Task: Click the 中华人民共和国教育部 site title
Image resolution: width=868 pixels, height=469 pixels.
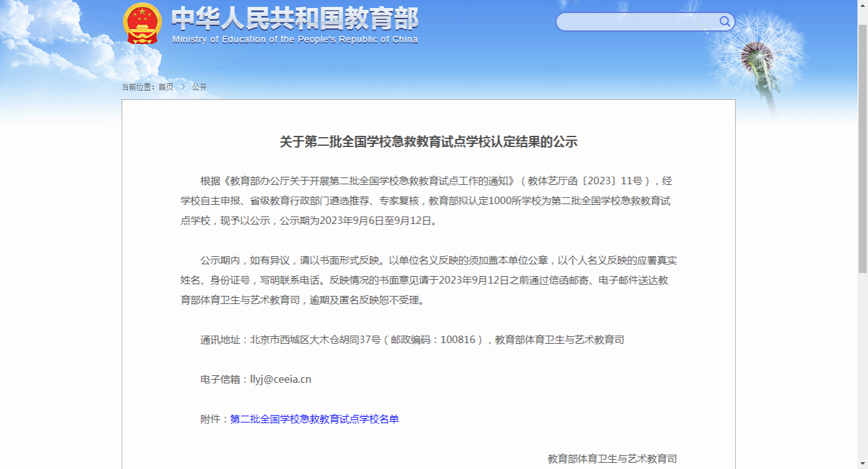Action: [295, 19]
